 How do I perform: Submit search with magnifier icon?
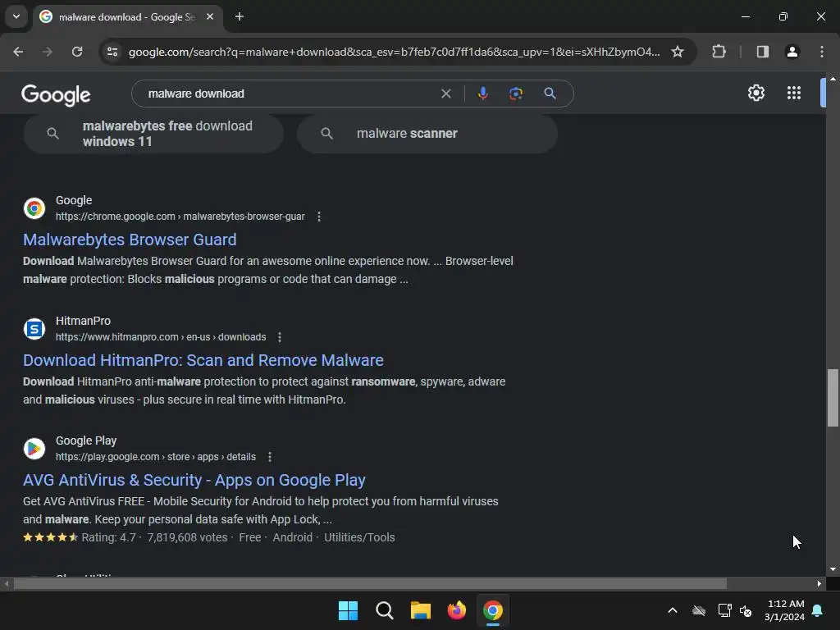(550, 94)
